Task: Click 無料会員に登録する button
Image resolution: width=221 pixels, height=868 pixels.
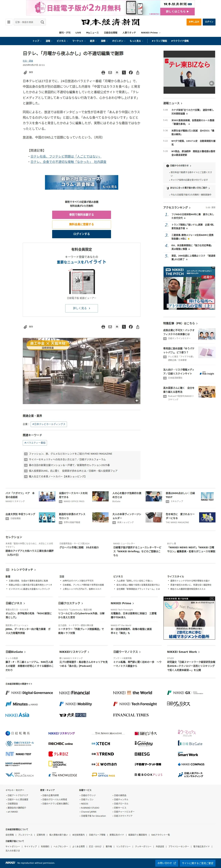Action: click(82, 224)
